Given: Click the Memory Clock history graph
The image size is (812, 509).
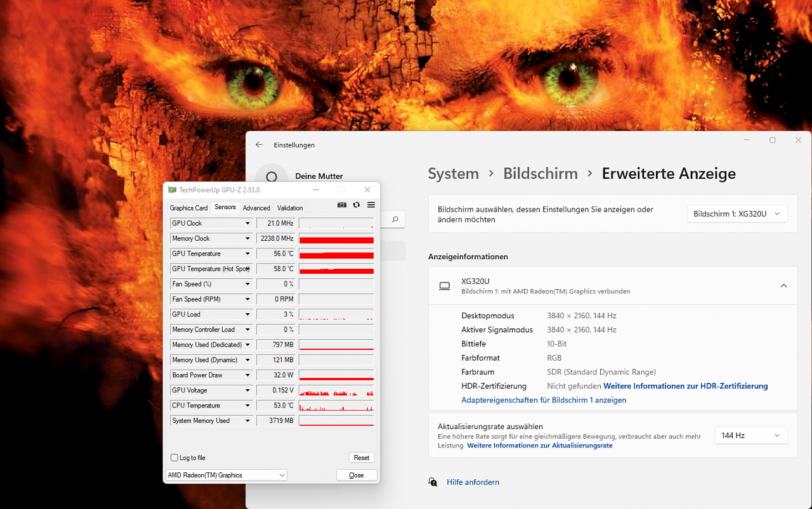Looking at the screenshot, I should pos(336,238).
